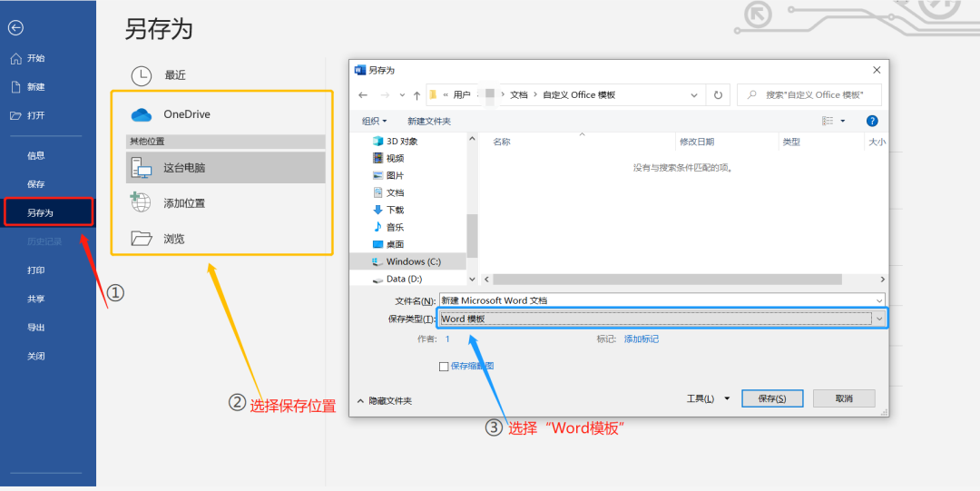The width and height of the screenshot is (980, 491).
Task: Open the 工具 dropdown menu
Action: [x=708, y=398]
